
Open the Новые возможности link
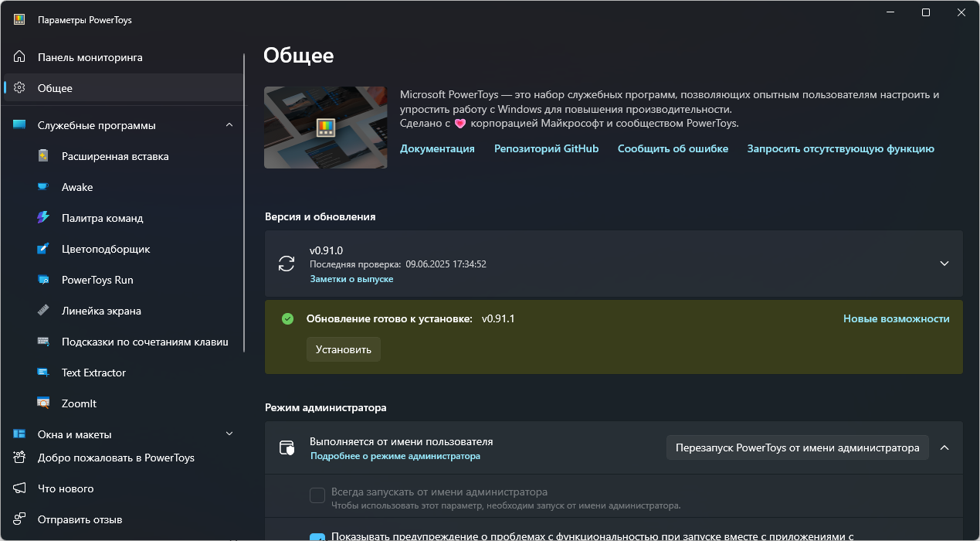897,318
